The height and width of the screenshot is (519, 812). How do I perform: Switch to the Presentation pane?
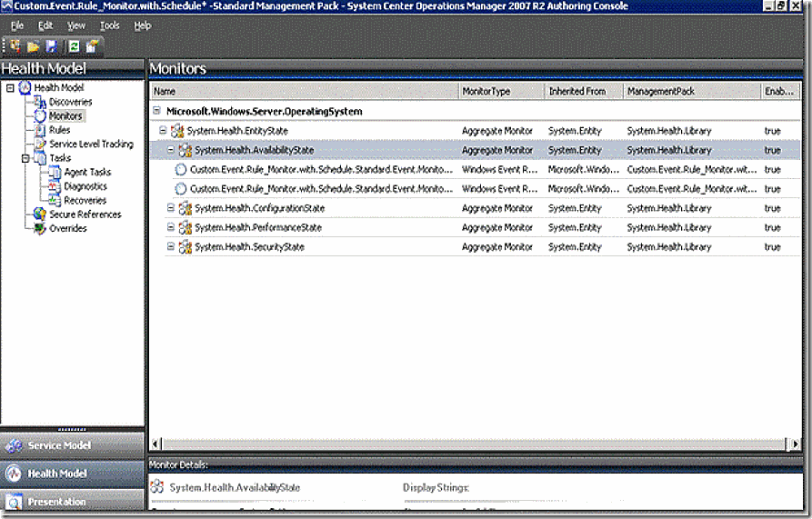(72, 502)
